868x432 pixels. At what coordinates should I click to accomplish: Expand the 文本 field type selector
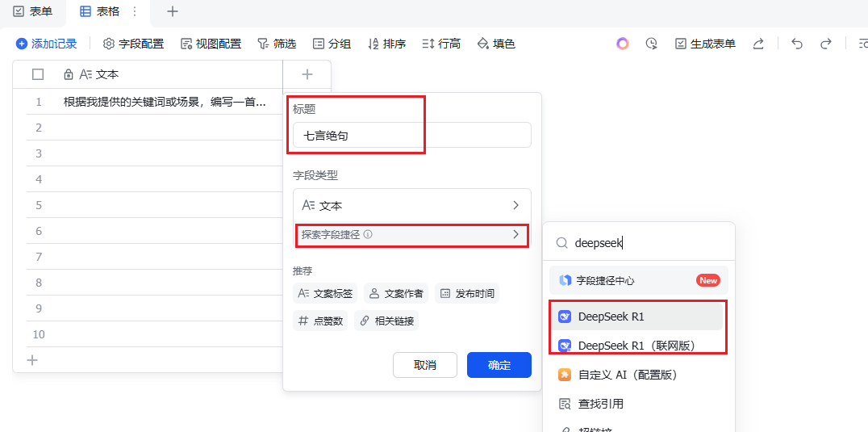pyautogui.click(x=412, y=205)
